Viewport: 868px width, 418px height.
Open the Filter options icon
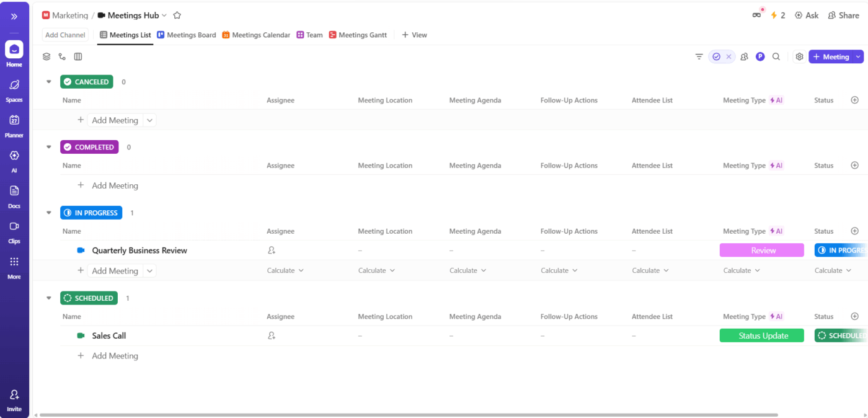tap(699, 56)
